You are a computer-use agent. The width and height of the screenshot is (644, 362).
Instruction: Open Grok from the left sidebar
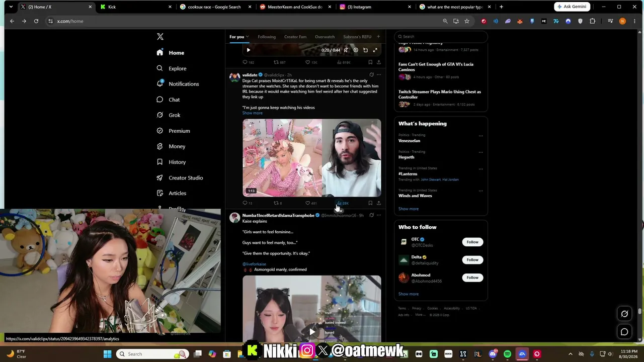169,115
